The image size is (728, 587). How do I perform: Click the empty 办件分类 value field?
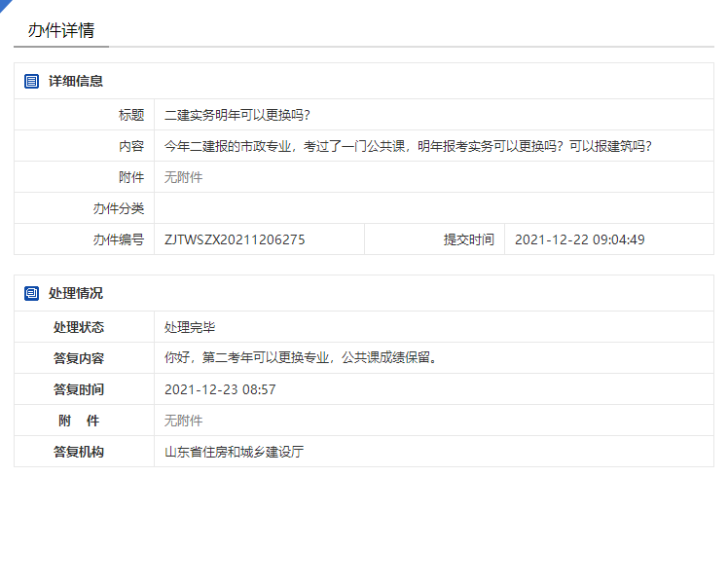coord(433,208)
